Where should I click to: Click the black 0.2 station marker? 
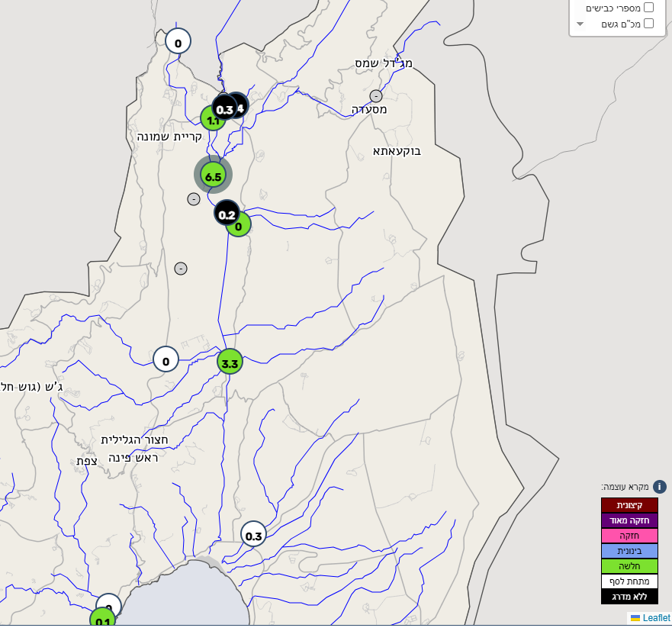point(226,213)
